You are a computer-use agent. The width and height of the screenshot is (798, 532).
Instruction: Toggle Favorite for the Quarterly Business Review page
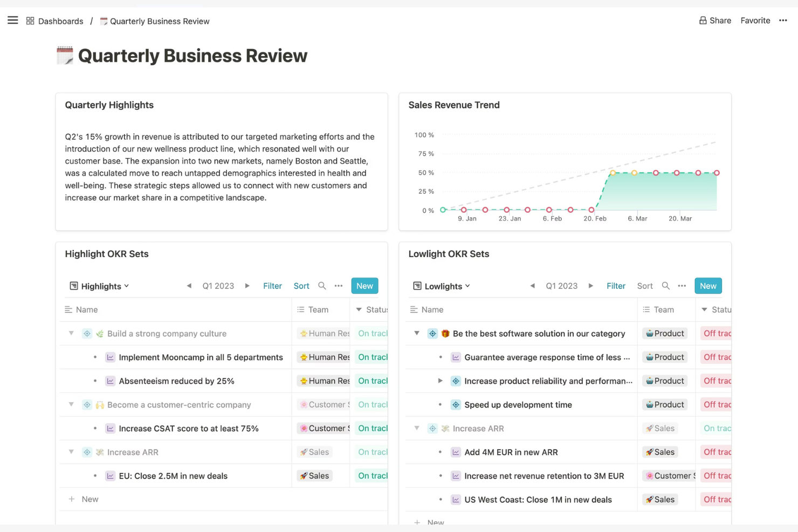click(x=755, y=20)
